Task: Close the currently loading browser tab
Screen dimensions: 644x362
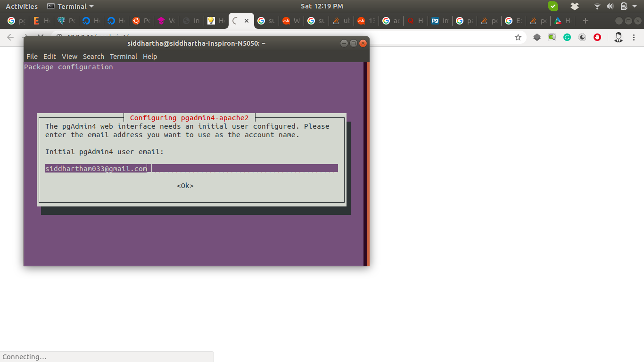Action: 247,21
